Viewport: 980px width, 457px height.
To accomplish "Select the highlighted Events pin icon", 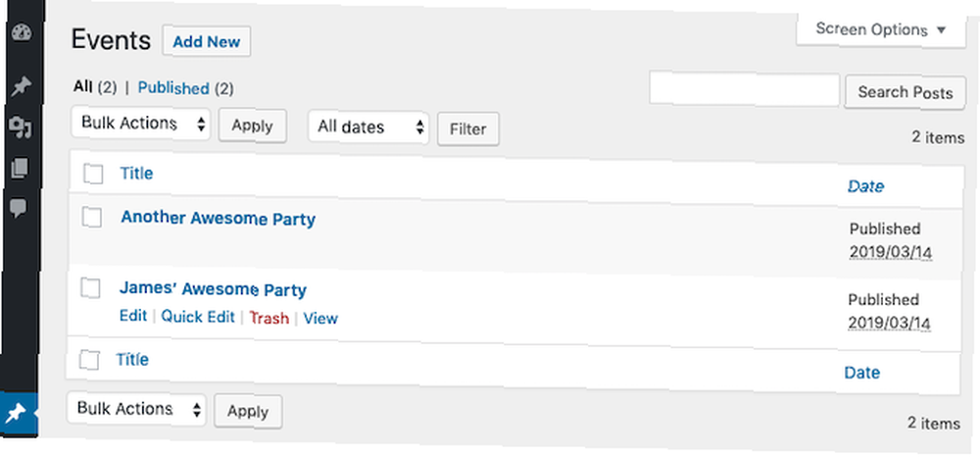I will click(x=15, y=413).
